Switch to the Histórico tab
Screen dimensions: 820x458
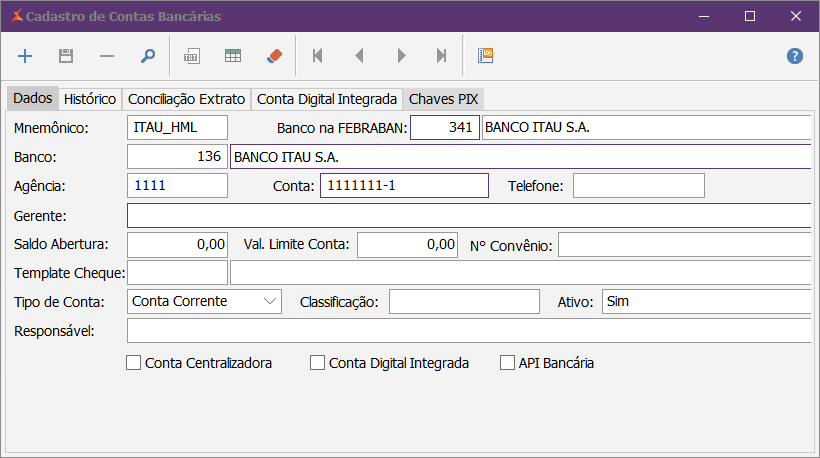90,99
